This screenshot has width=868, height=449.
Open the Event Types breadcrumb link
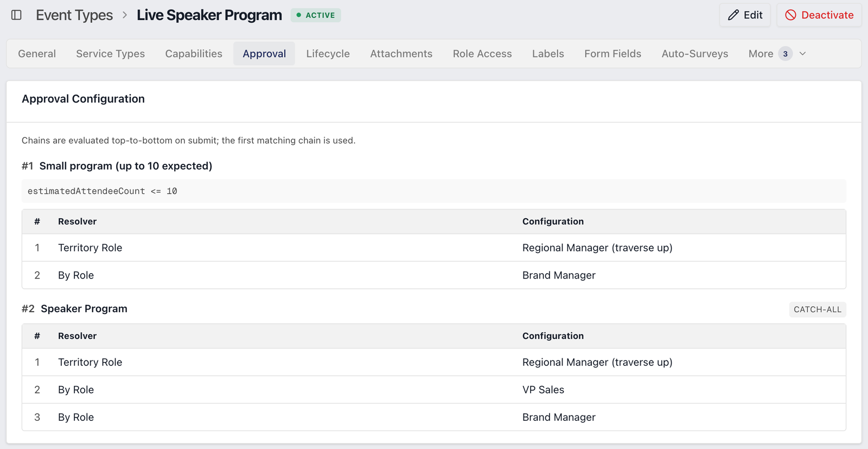(x=74, y=15)
